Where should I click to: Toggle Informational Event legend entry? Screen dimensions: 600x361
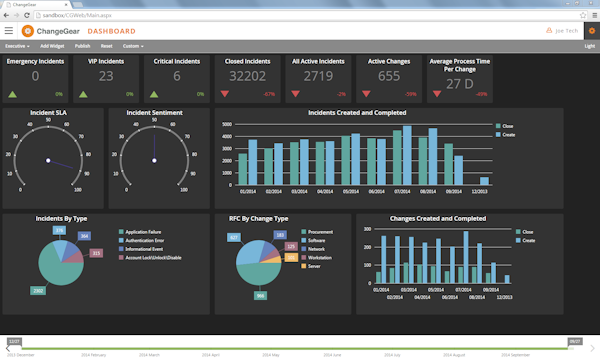(141, 249)
